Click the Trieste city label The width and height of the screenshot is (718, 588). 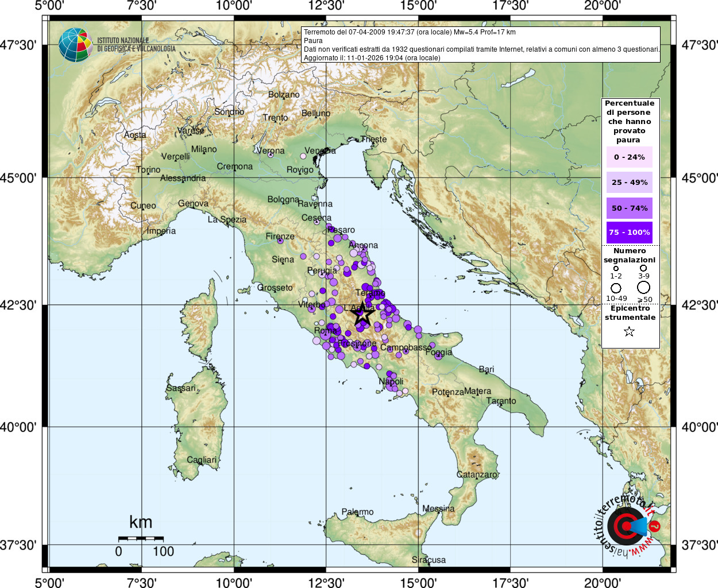pos(373,140)
